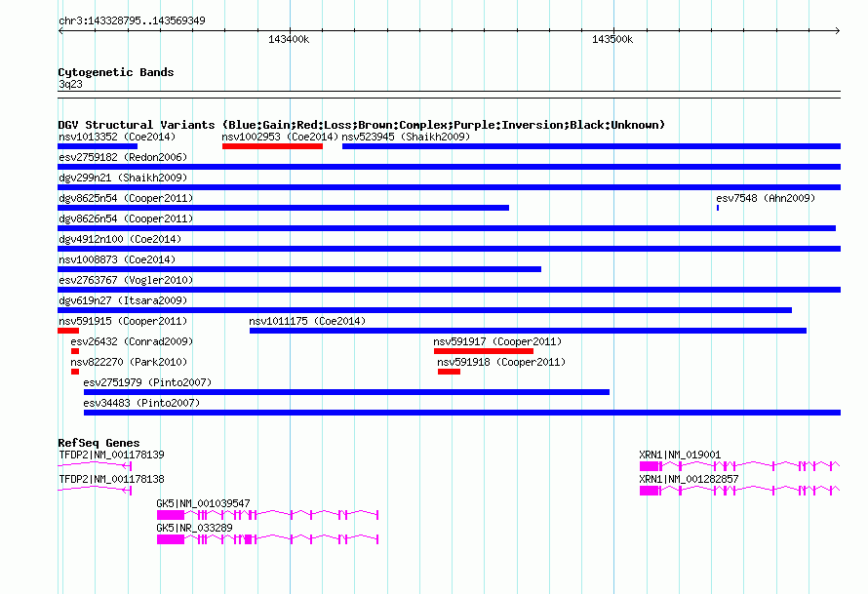The height and width of the screenshot is (594, 868).
Task: Click the red nsv591918 loss bar
Action: (449, 372)
